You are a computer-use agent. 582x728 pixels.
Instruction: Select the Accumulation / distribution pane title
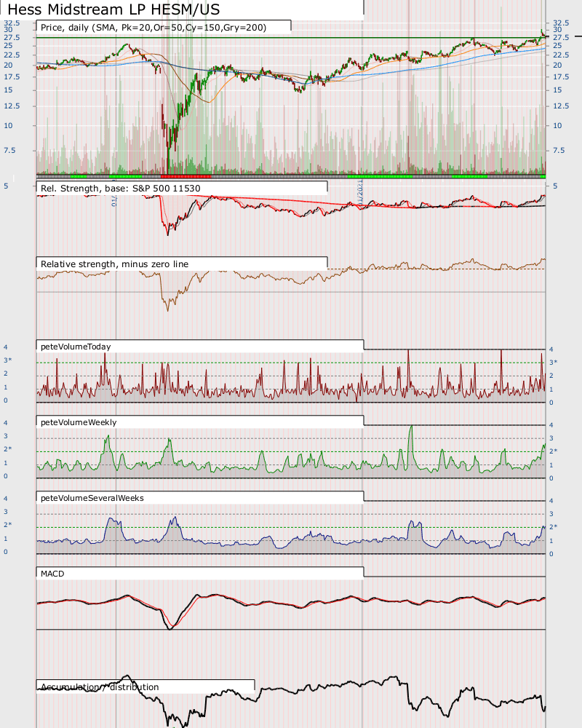click(x=100, y=687)
